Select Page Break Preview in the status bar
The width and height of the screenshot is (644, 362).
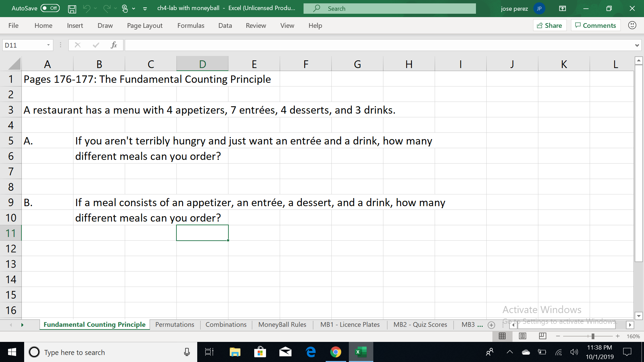click(542, 336)
